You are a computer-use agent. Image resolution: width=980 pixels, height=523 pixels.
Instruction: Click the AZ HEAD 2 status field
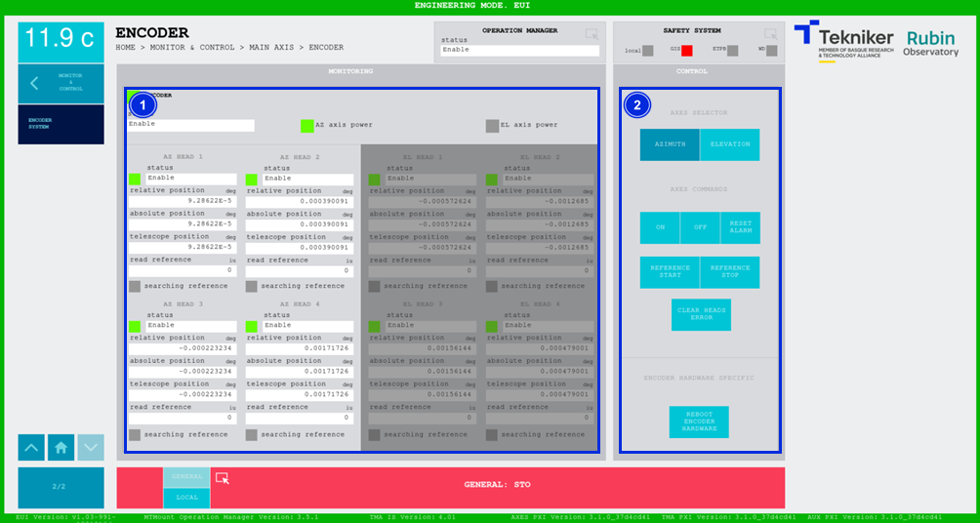(x=308, y=179)
